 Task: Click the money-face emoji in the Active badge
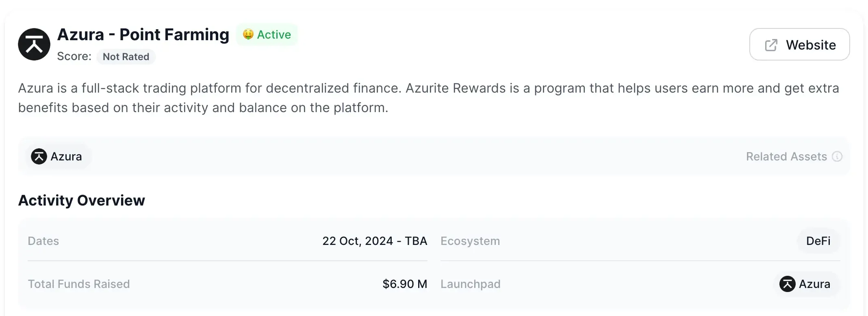tap(248, 35)
